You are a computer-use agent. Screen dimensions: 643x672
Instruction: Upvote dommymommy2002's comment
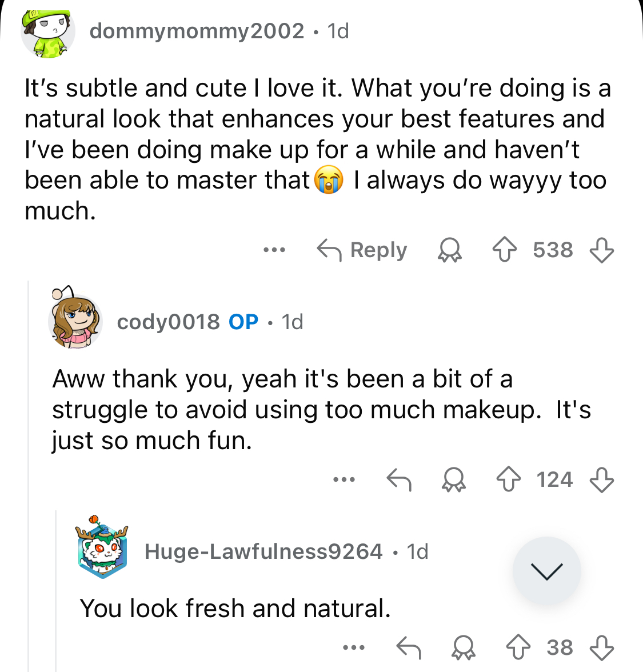(x=504, y=250)
